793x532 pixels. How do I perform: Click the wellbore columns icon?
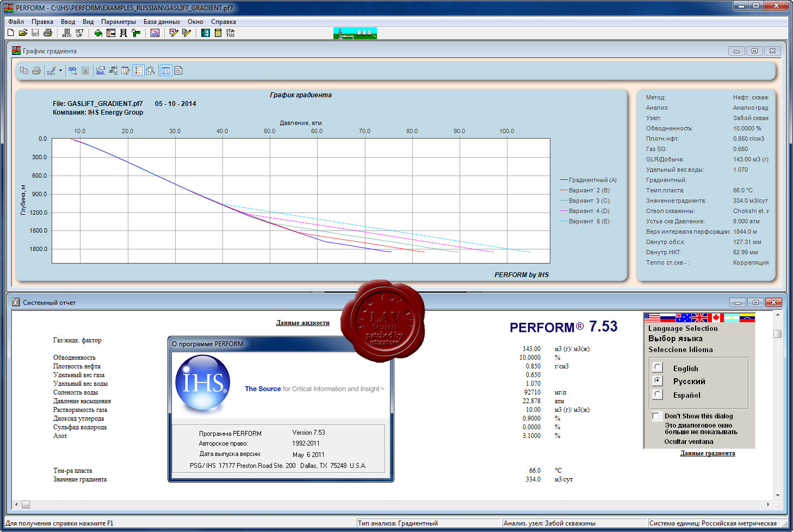(x=123, y=33)
